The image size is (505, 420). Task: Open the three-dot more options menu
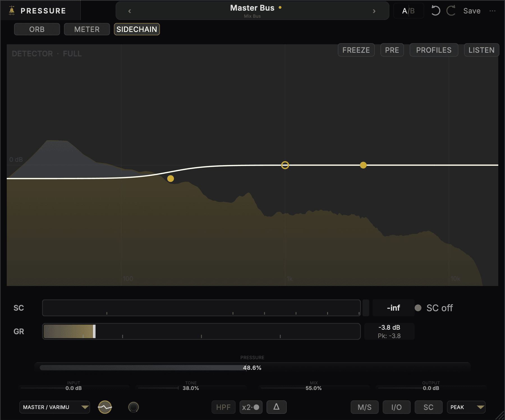pyautogui.click(x=492, y=11)
